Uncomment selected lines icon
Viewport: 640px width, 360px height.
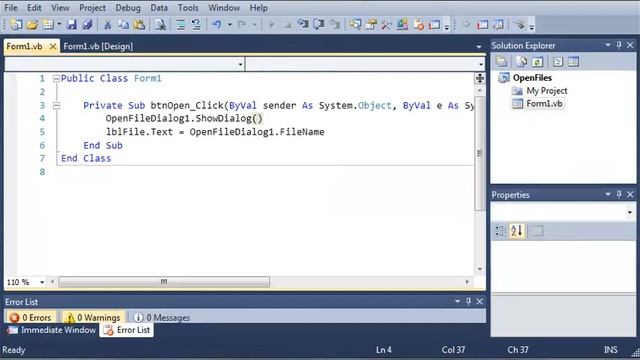click(196, 25)
